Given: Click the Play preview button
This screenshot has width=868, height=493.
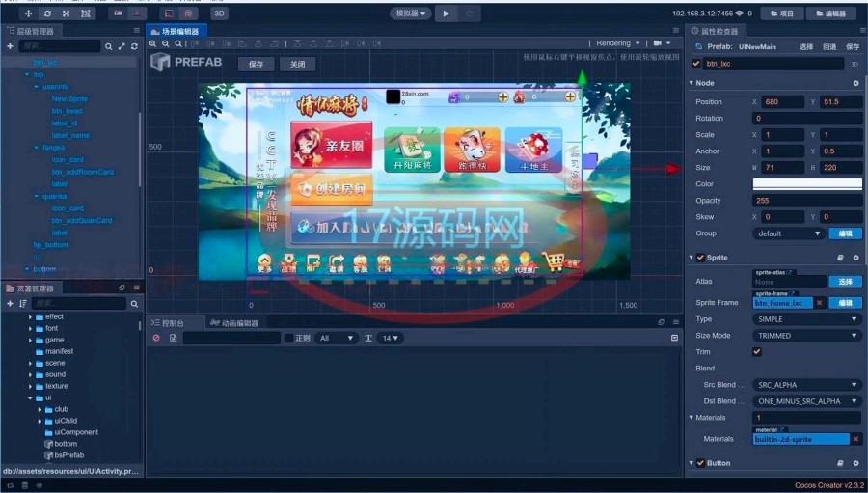Looking at the screenshot, I should (x=447, y=14).
